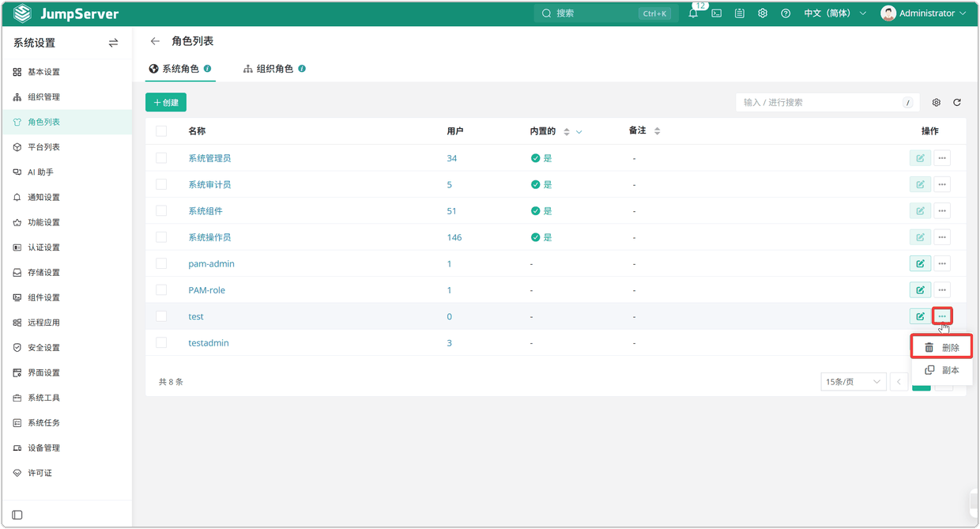The image size is (980, 529).
Task: Open the tickets icon in top bar
Action: pos(740,13)
